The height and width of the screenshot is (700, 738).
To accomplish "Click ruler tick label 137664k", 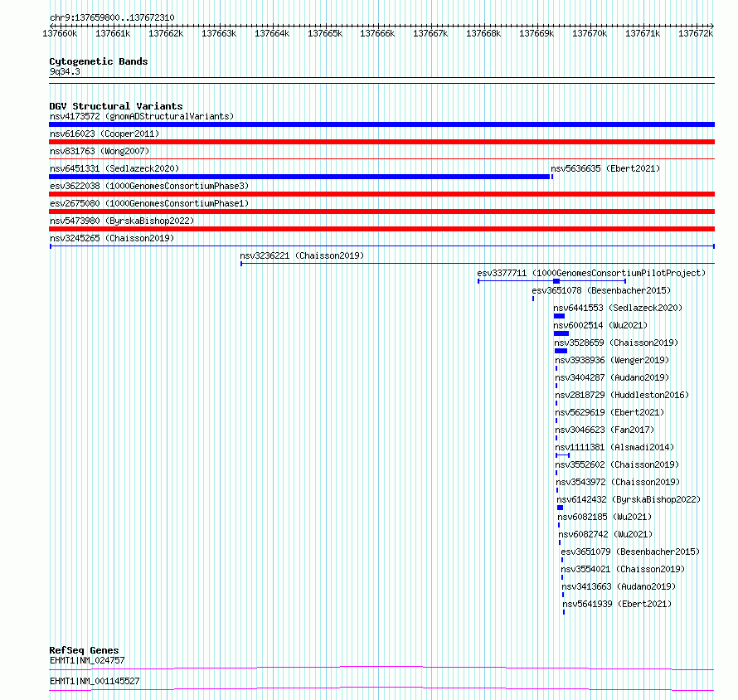I will [272, 34].
